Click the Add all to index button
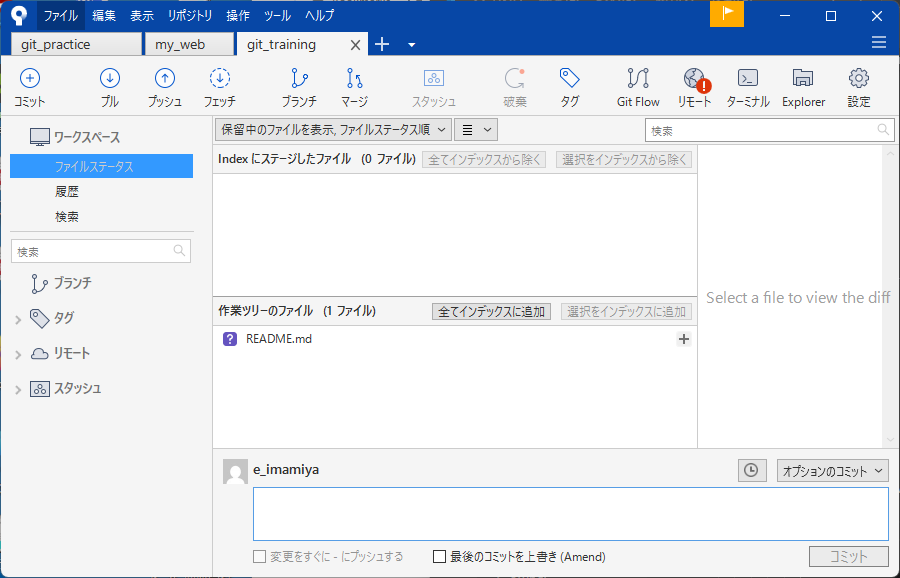The width and height of the screenshot is (900, 578). click(x=491, y=312)
